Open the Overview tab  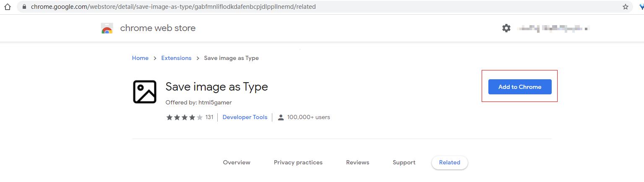tap(237, 162)
